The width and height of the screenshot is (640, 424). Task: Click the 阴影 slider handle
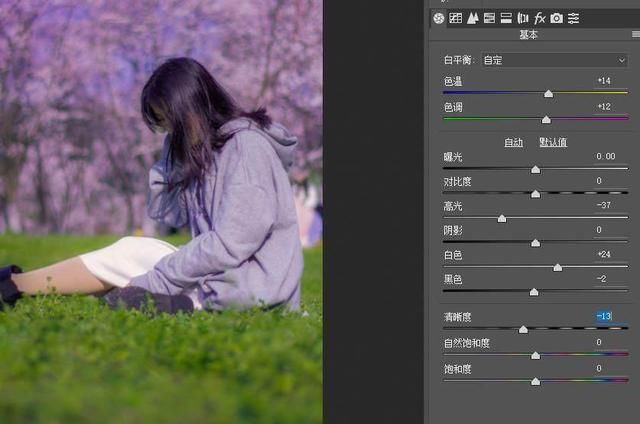point(536,244)
